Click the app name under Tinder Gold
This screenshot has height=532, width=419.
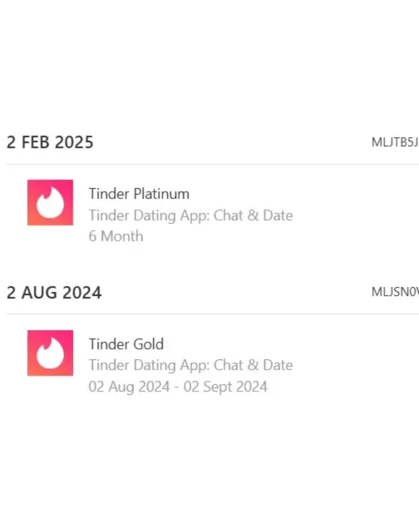pyautogui.click(x=191, y=365)
